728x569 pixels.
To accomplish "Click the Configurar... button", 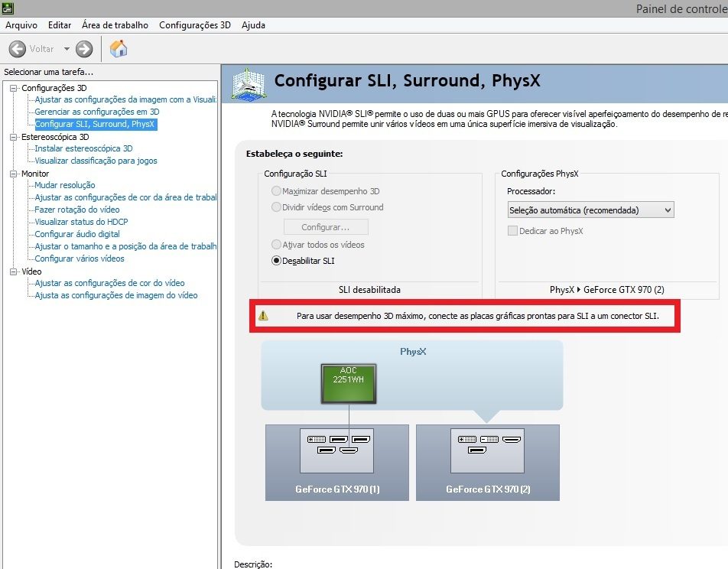I will coord(326,227).
